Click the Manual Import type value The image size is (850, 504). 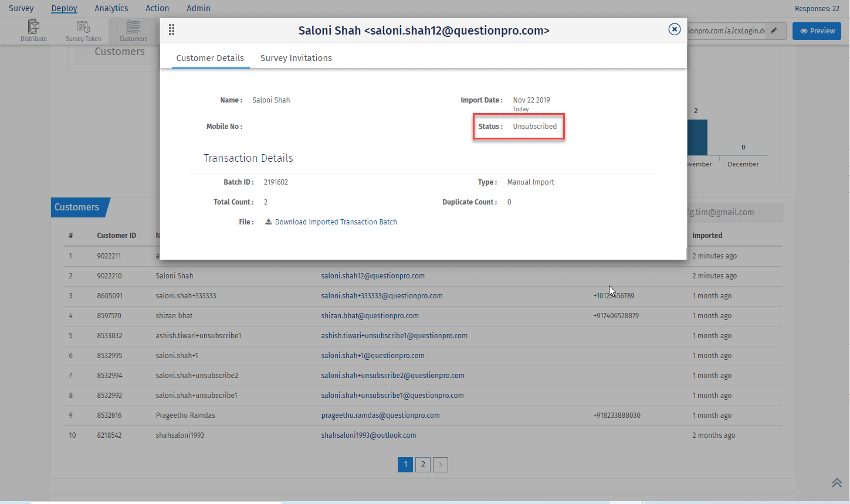pyautogui.click(x=530, y=182)
